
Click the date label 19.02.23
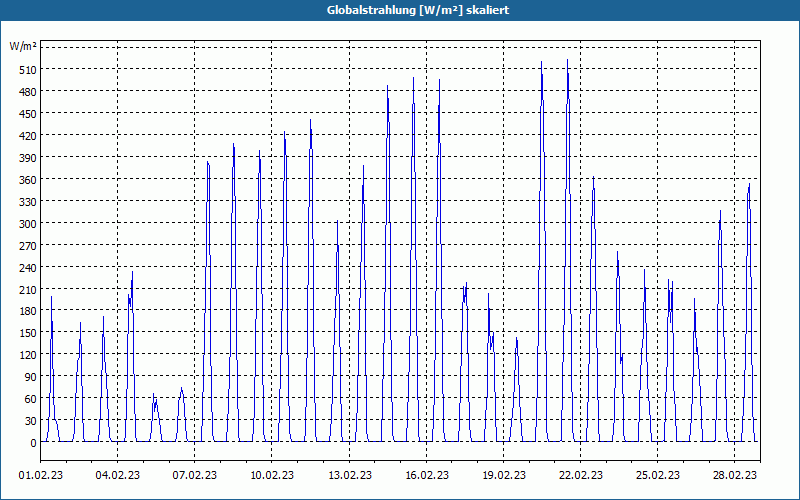point(504,475)
